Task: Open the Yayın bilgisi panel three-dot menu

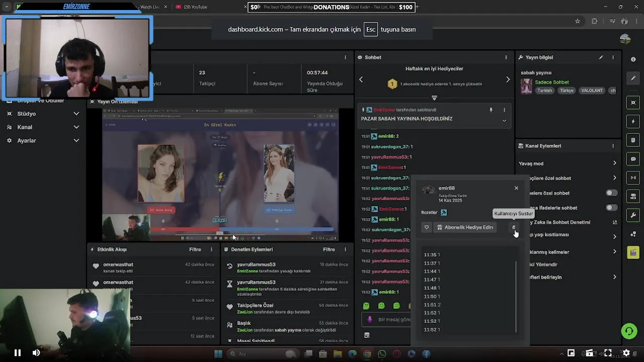Action: coord(613,57)
